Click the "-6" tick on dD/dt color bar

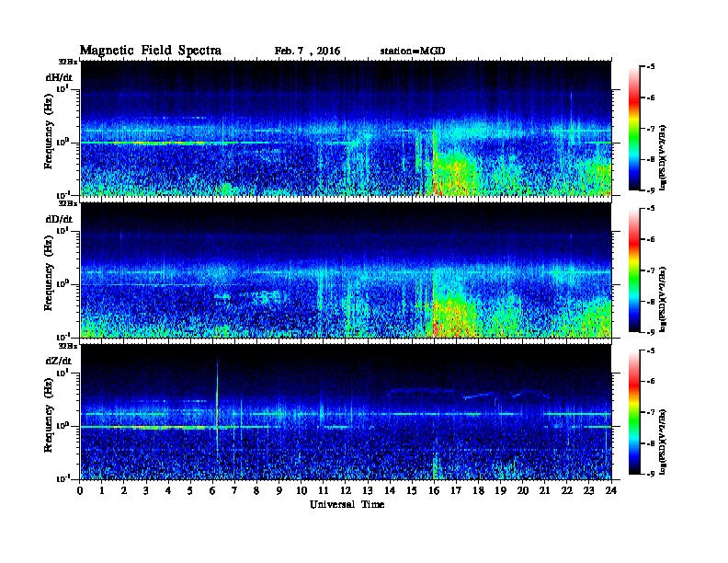[651, 239]
